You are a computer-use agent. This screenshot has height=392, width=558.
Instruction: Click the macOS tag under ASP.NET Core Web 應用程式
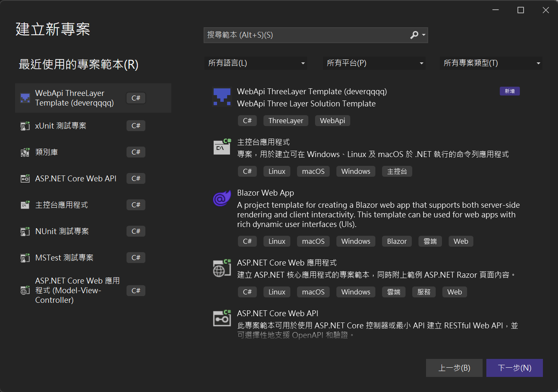click(313, 292)
